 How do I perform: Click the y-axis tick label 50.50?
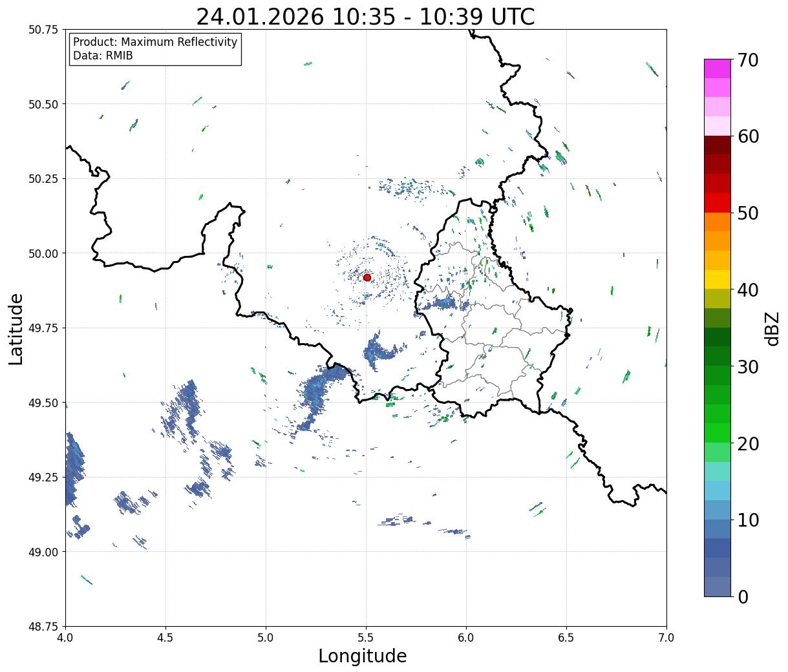43,104
